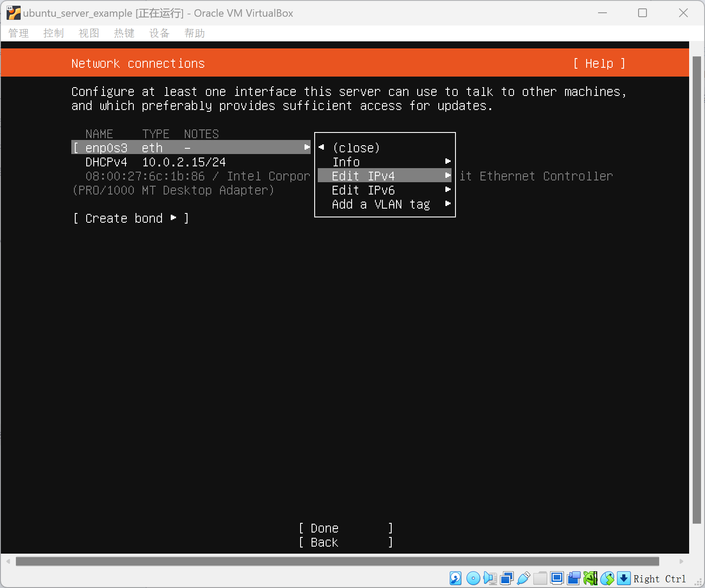
Task: Click the display settings status icon
Action: click(557, 578)
